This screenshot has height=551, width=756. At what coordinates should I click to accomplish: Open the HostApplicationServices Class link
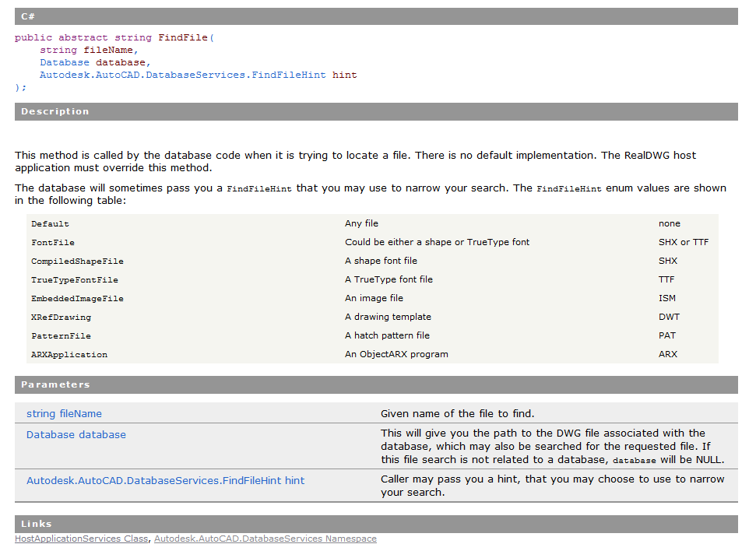tap(82, 539)
